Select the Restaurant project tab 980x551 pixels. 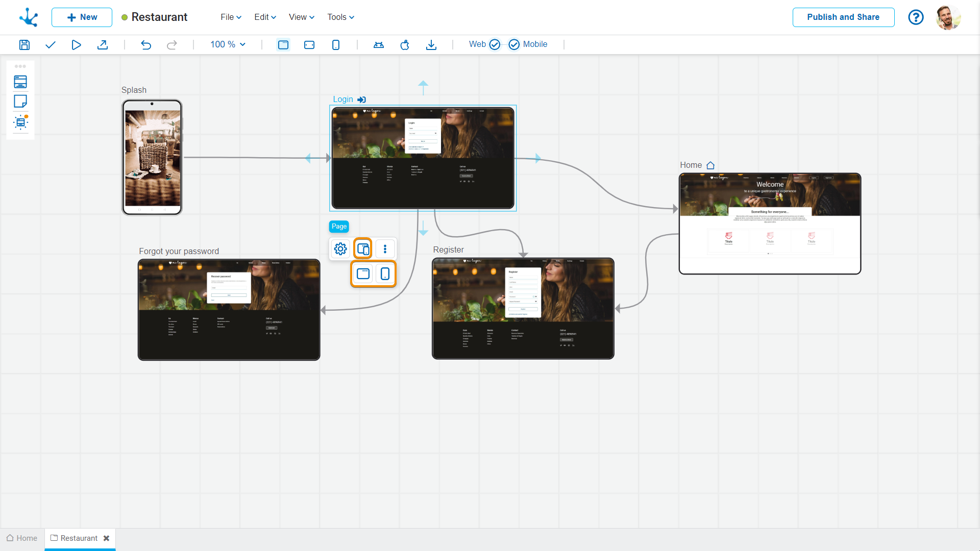pyautogui.click(x=78, y=538)
